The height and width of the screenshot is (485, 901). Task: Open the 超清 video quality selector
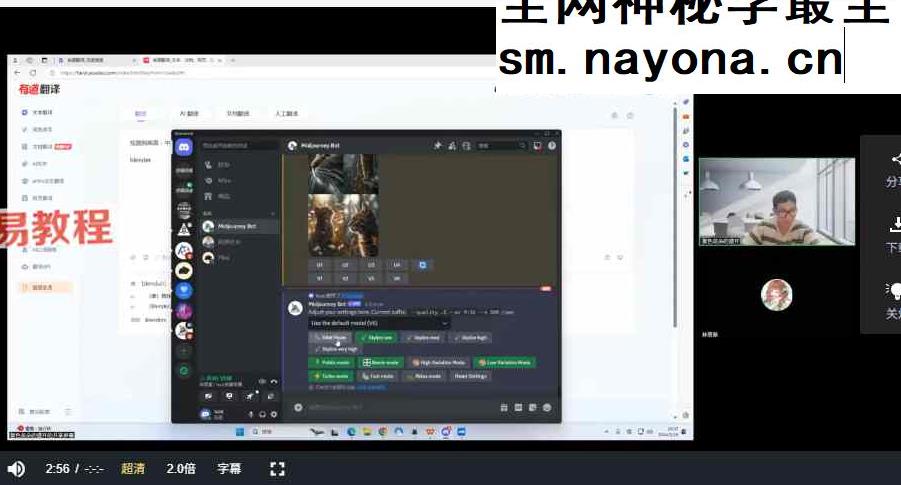[x=133, y=469]
